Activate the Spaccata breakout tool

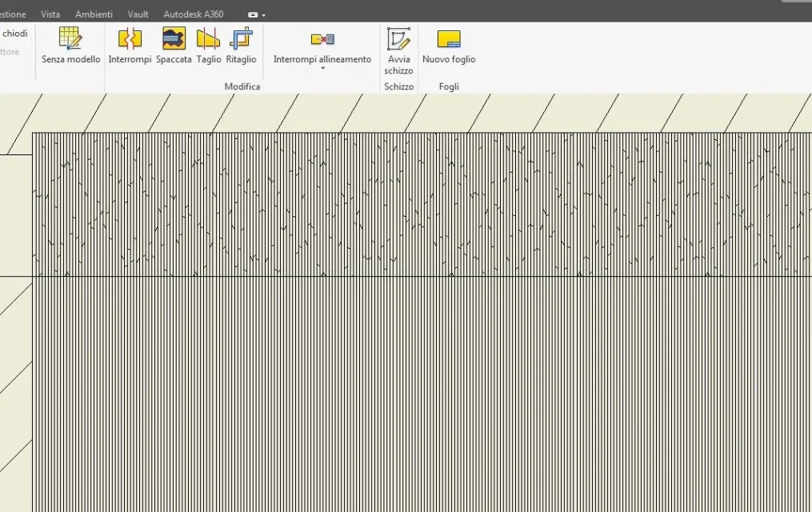(x=174, y=38)
